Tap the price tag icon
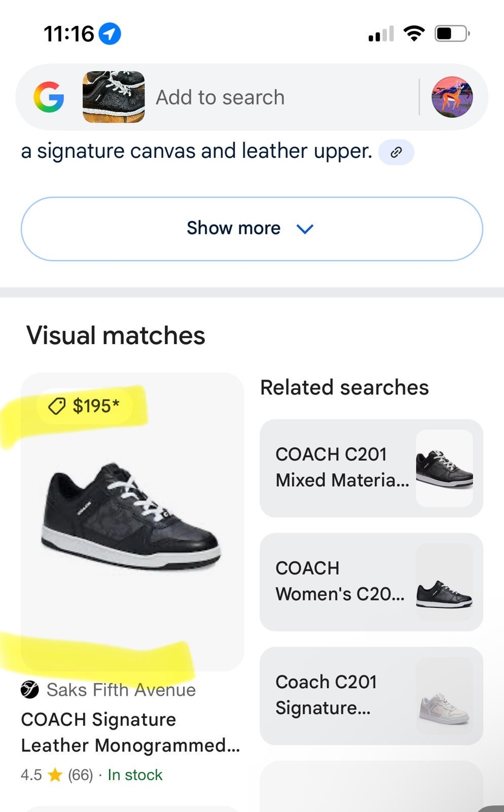This screenshot has width=504, height=812. [x=57, y=406]
